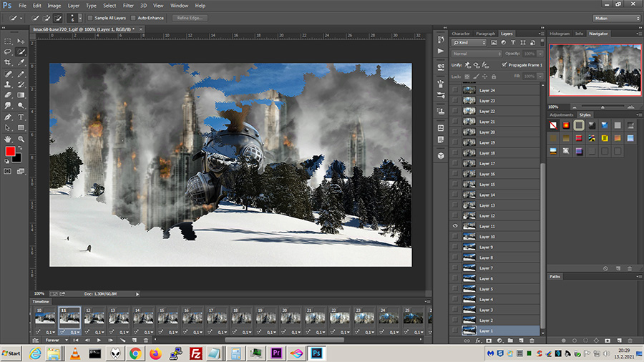Select the Dodge tool

coord(21,106)
